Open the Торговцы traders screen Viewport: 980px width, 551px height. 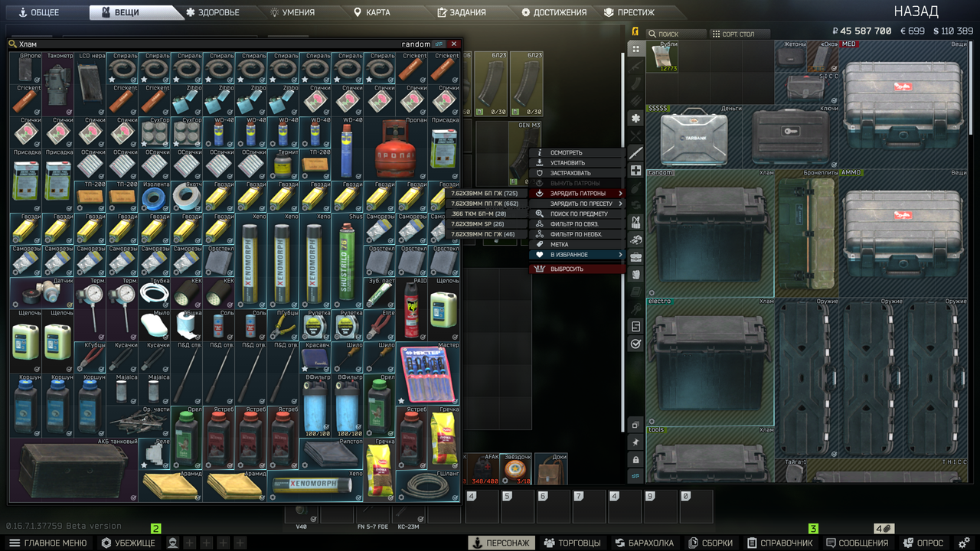(x=573, y=543)
